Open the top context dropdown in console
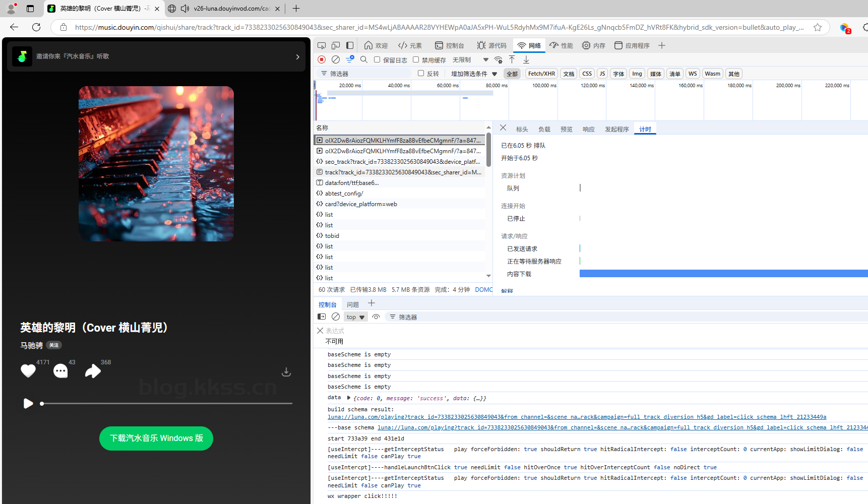The width and height of the screenshot is (868, 504). pyautogui.click(x=355, y=317)
